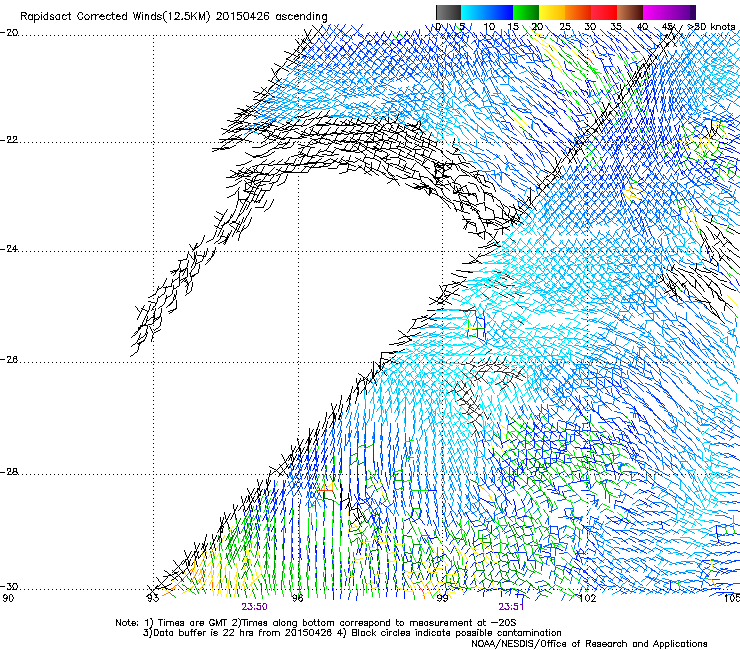This screenshot has width=740, height=650.
Task: Click the plot title 'Rapidscat Corrected Winds(12.5KM)'
Action: click(x=115, y=17)
